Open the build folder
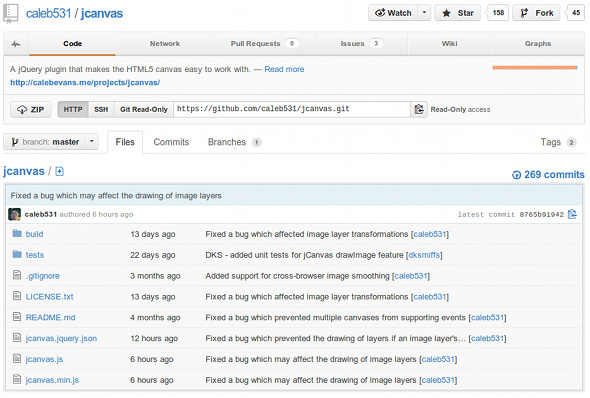 (x=34, y=234)
